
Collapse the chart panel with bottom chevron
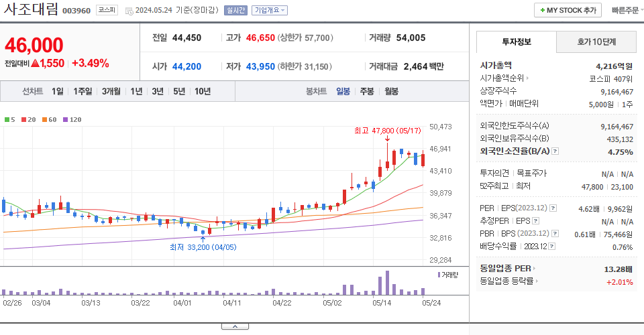click(235, 326)
